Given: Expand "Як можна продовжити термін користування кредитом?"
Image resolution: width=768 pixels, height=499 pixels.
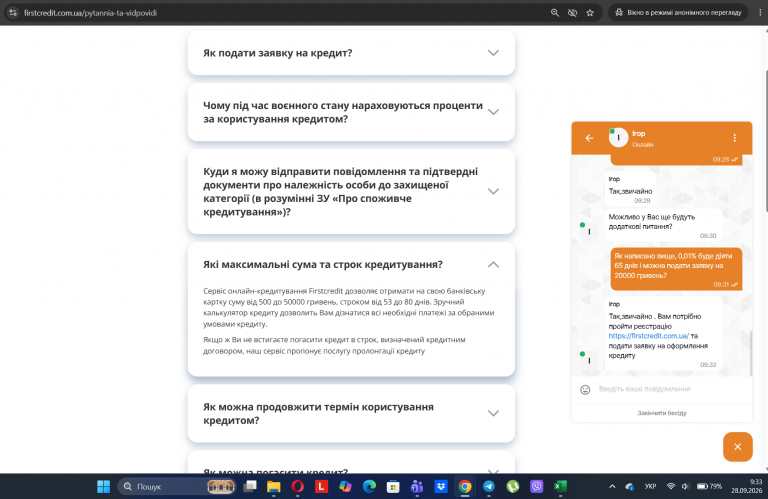Looking at the screenshot, I should click(351, 413).
